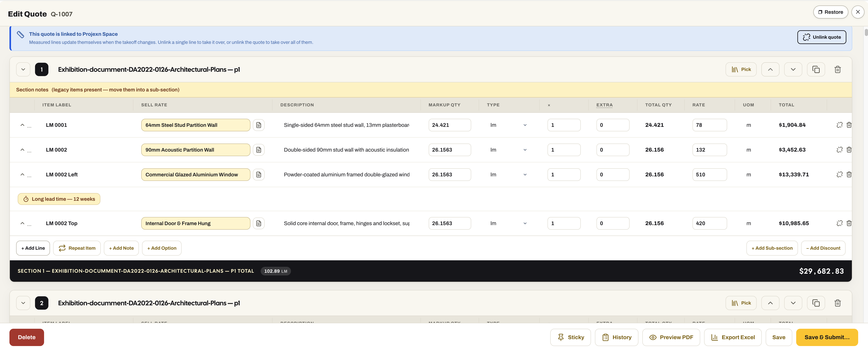This screenshot has height=348, width=868.
Task: Click the link tag icon in banner
Action: coord(20,34)
